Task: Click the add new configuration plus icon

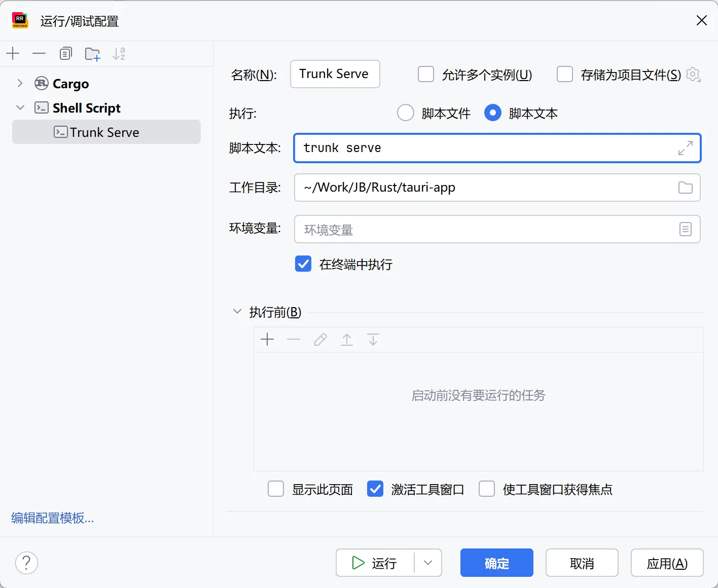Action: coord(13,53)
